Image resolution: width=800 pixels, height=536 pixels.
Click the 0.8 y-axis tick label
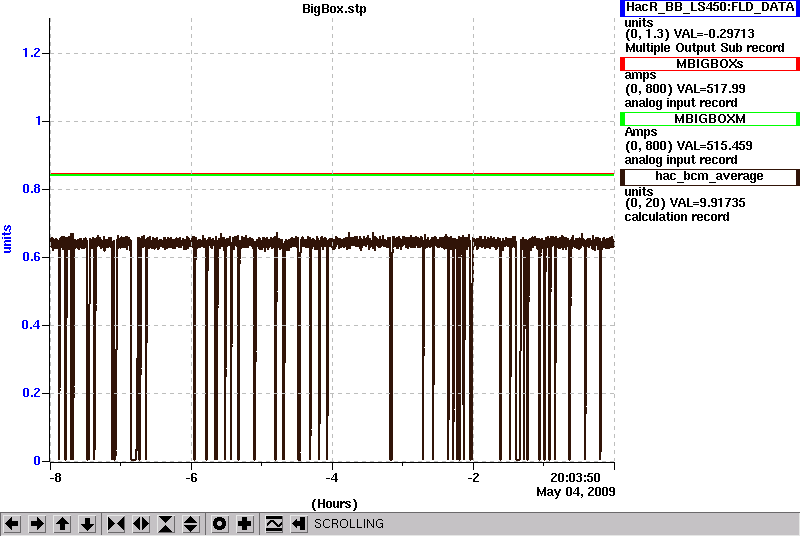point(31,189)
